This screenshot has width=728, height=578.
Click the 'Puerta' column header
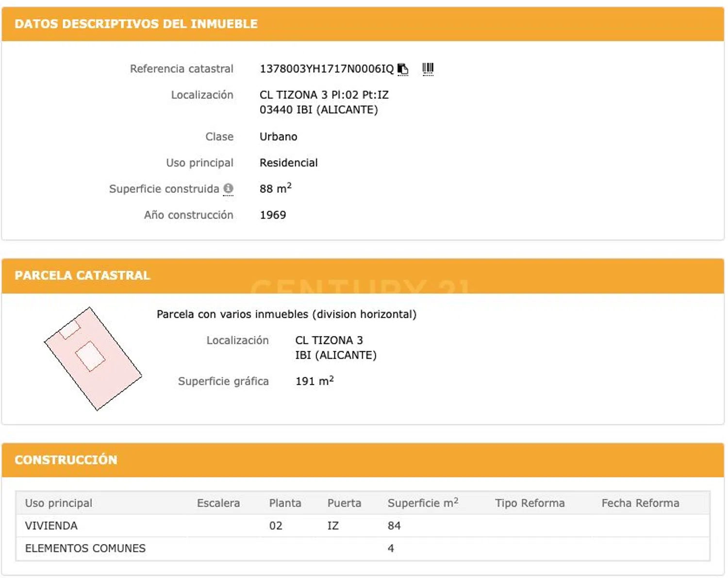click(x=344, y=503)
